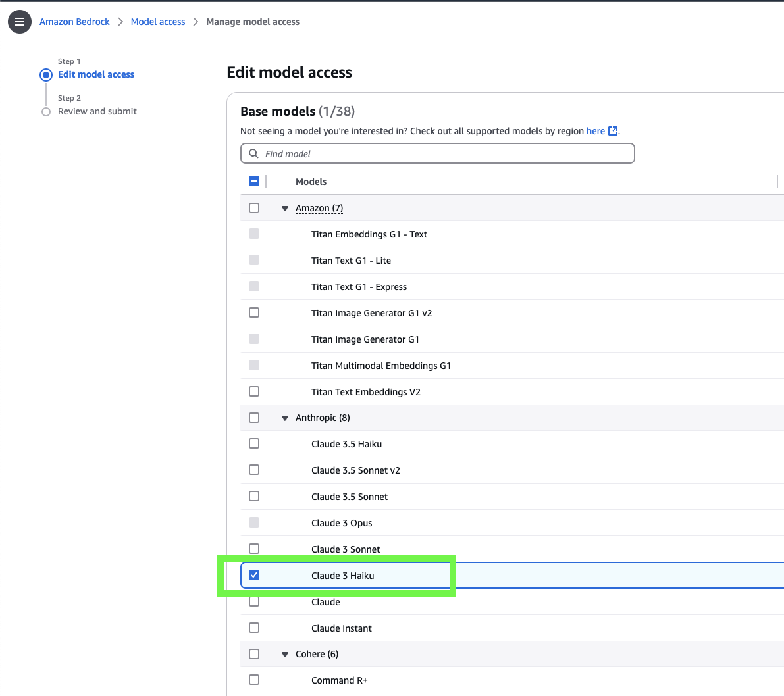Follow the 'here' supported models link
This screenshot has height=696, width=784.
point(596,131)
